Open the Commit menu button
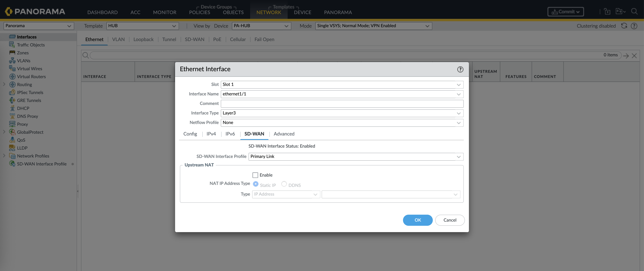The width and height of the screenshot is (644, 271). click(566, 12)
